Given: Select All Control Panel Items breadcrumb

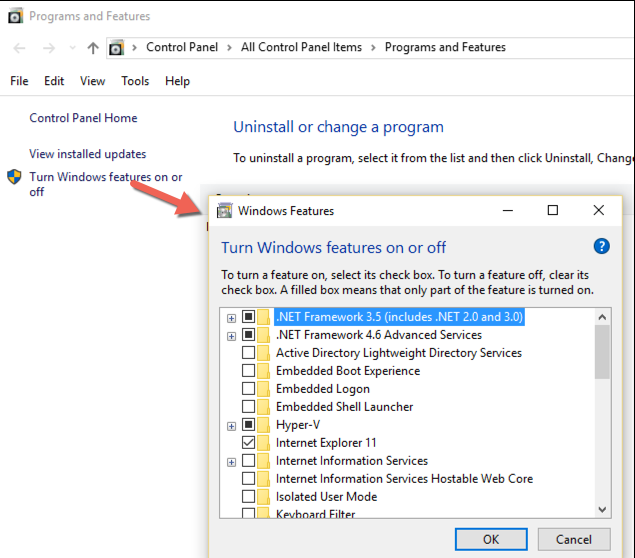Looking at the screenshot, I should [x=301, y=47].
